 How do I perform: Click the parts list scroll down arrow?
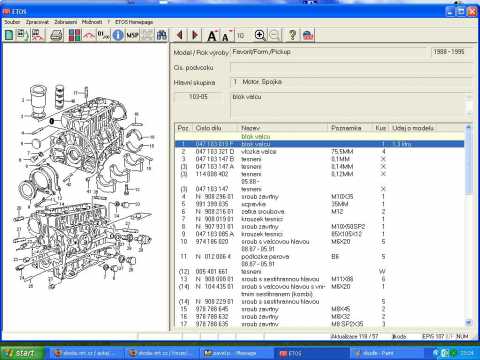pyautogui.click(x=468, y=322)
